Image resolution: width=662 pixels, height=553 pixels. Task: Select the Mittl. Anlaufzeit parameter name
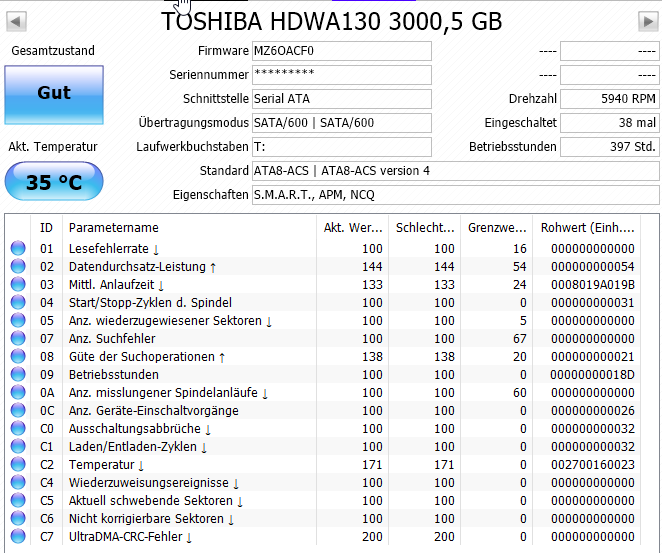point(111,285)
